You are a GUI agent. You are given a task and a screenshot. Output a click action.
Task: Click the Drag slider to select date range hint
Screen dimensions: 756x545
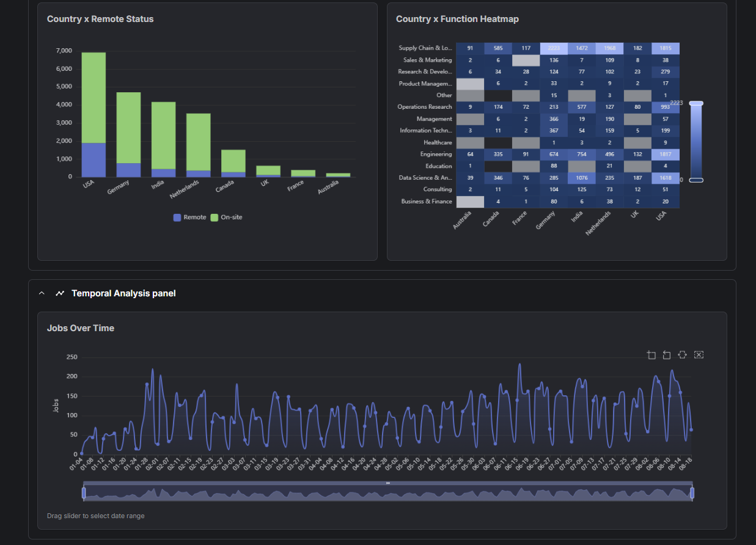[x=96, y=516]
